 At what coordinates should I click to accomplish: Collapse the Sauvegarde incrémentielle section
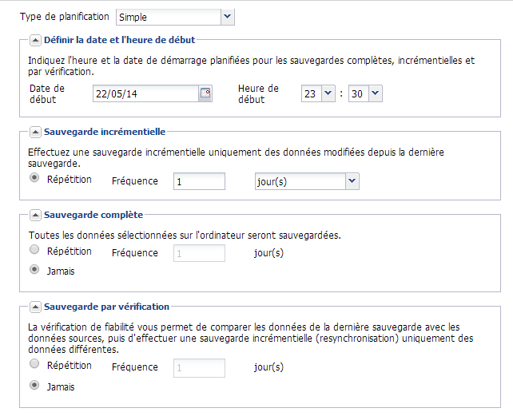coord(35,132)
